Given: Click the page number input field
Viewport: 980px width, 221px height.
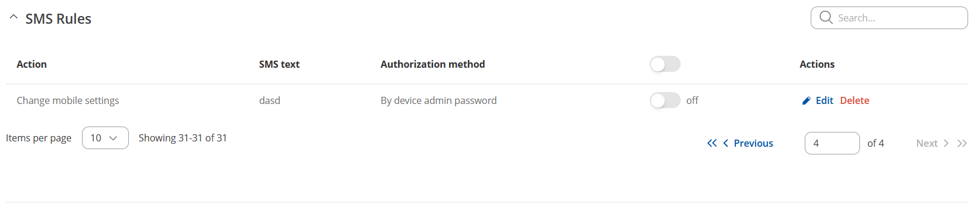Looking at the screenshot, I should point(832,143).
